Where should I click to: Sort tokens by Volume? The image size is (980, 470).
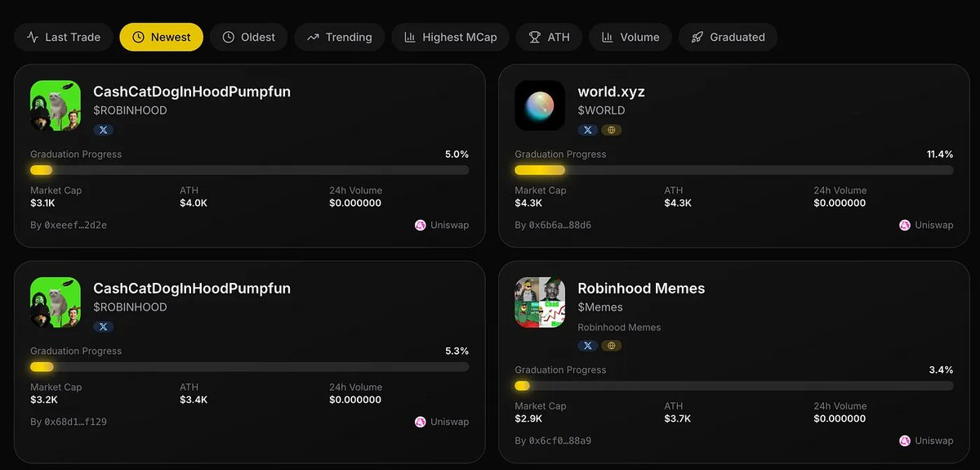[630, 37]
